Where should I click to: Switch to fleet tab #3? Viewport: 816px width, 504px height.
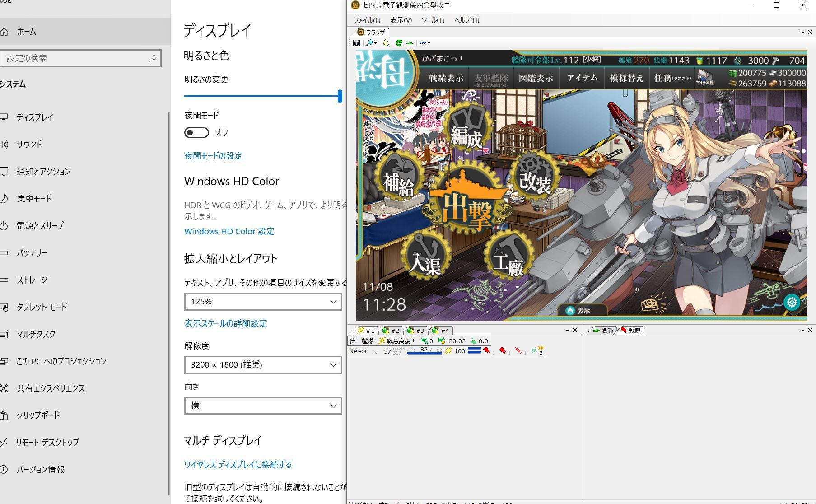click(415, 331)
